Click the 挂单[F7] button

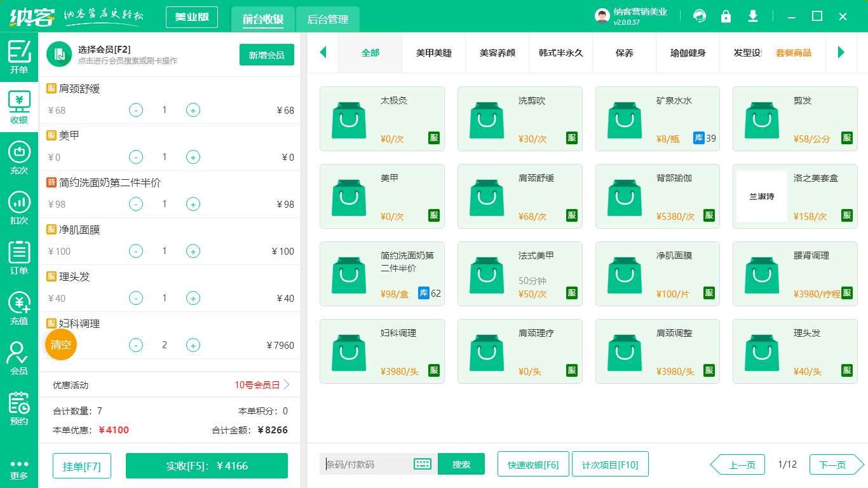click(x=82, y=466)
